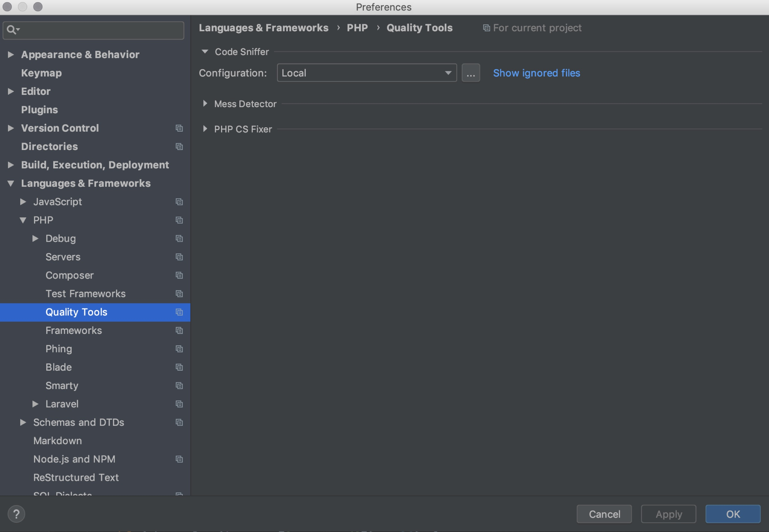Click the ellipsis browse button next to Configuration
The image size is (769, 532).
471,73
